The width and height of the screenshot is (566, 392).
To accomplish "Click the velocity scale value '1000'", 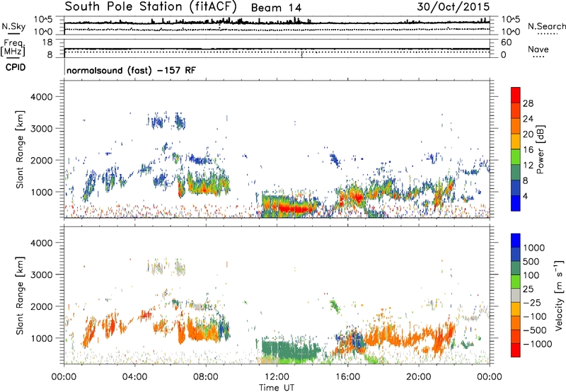I will click(533, 248).
